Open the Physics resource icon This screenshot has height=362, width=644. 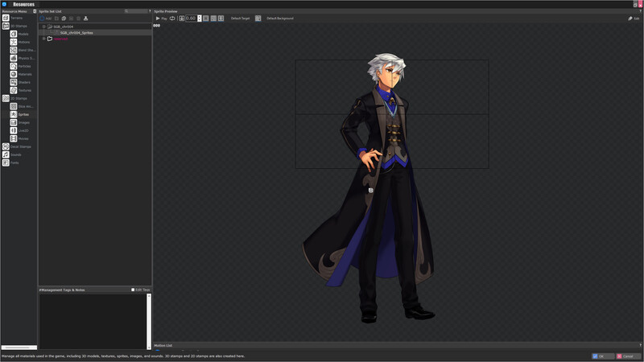[14, 58]
